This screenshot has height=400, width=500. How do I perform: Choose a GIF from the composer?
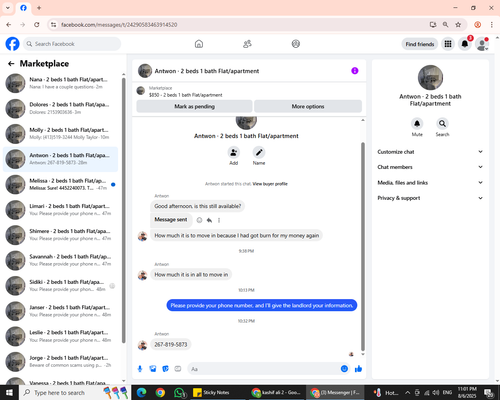point(178,369)
